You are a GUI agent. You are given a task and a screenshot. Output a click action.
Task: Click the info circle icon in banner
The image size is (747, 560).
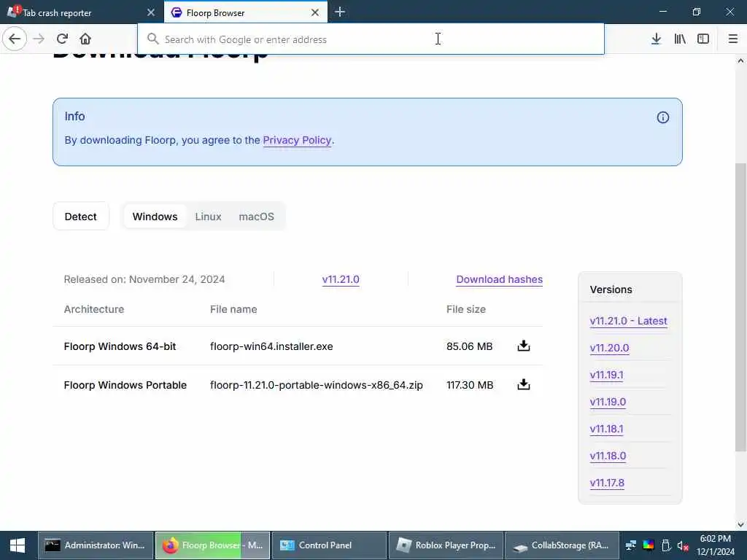[x=662, y=117]
